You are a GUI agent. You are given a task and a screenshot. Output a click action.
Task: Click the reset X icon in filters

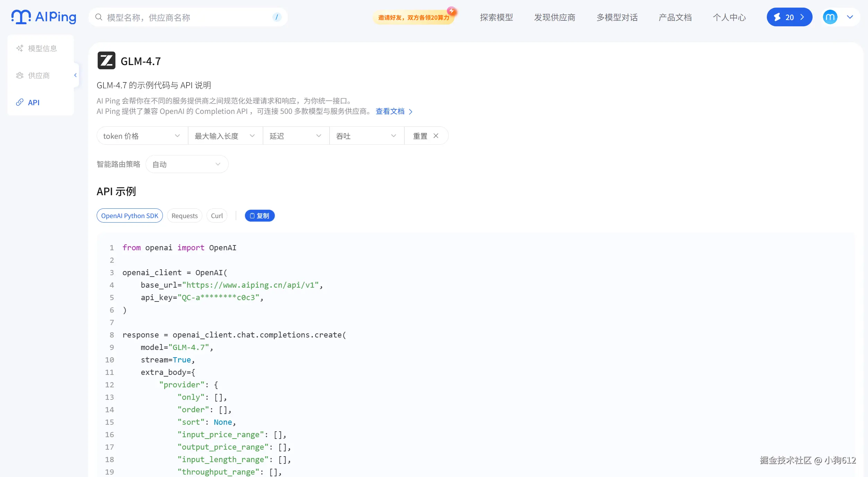click(x=436, y=136)
